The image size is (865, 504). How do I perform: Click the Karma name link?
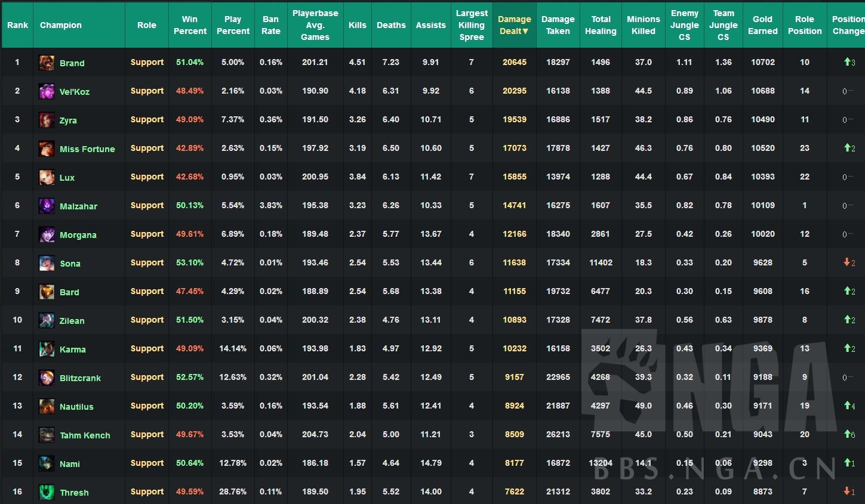pyautogui.click(x=72, y=350)
